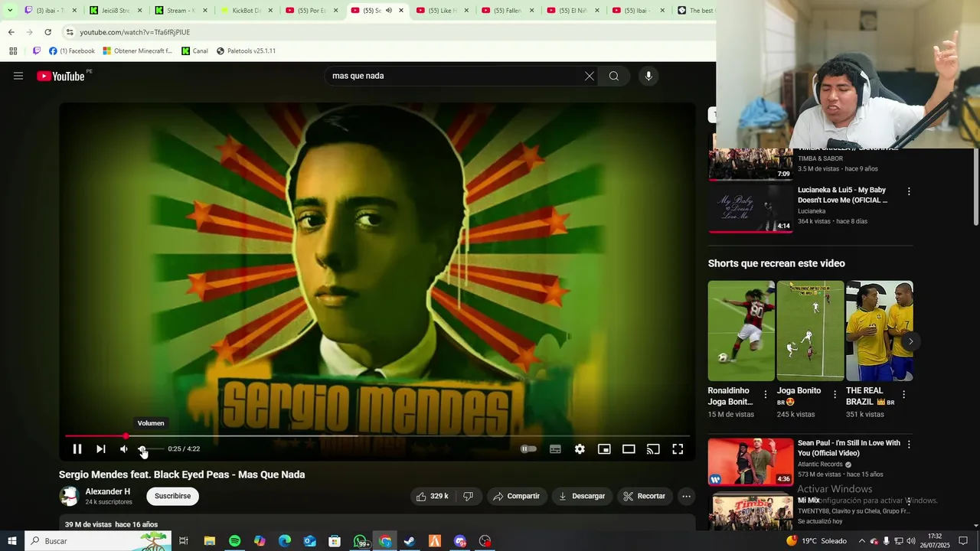980x551 pixels.
Task: Switch to theater mode
Action: tap(629, 449)
